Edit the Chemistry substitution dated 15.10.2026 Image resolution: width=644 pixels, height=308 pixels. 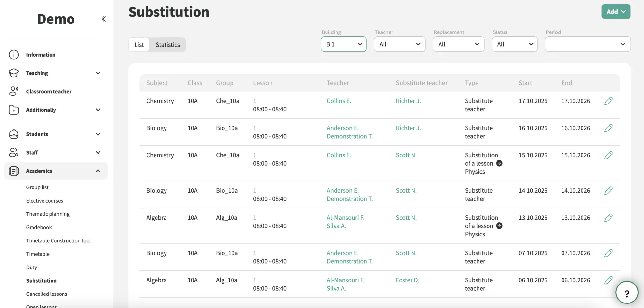click(608, 155)
